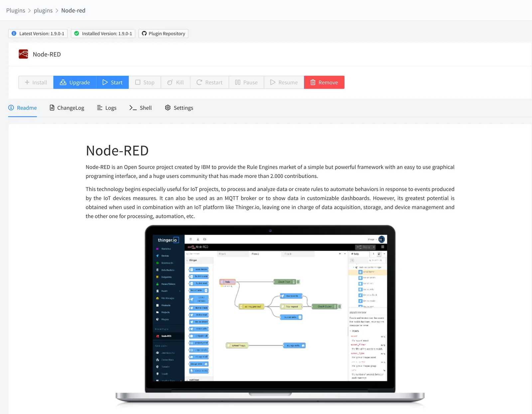Viewport: 532px width, 414px height.
Task: Click the play outline icon on Resume
Action: (273, 82)
